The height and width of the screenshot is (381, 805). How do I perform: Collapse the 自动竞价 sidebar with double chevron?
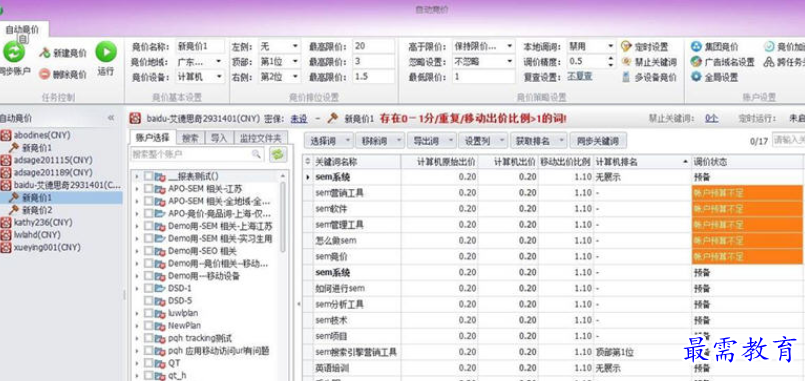[110, 118]
